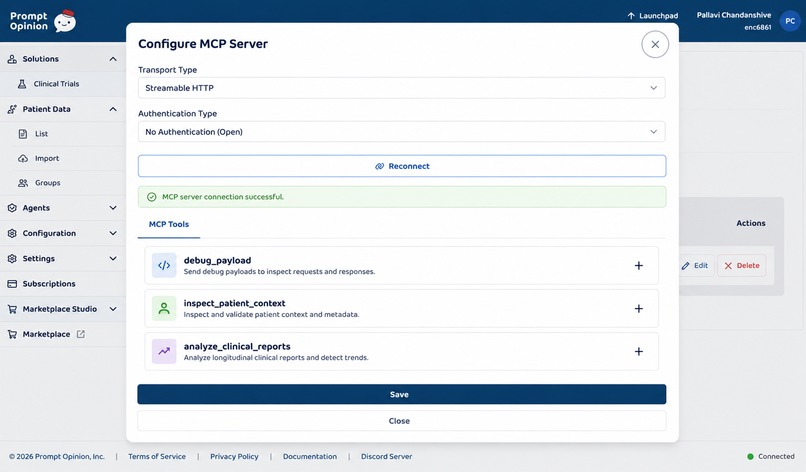Image resolution: width=806 pixels, height=472 pixels.
Task: Click the Subscriptions card icon
Action: [12, 284]
